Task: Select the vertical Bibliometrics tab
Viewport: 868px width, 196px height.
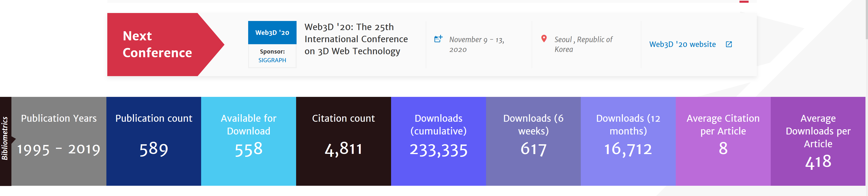Action: tap(5, 141)
